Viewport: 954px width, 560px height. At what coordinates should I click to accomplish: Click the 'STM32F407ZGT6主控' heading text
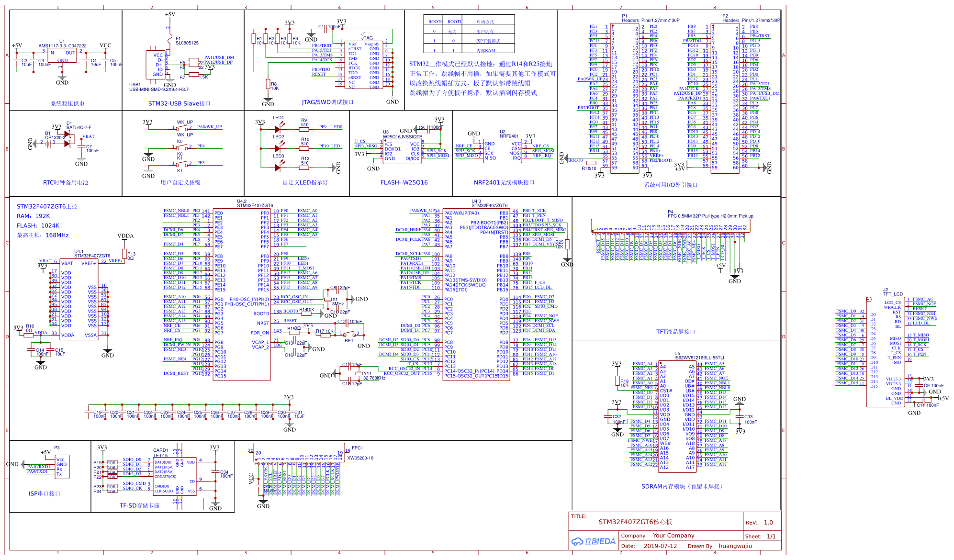pyautogui.click(x=47, y=206)
